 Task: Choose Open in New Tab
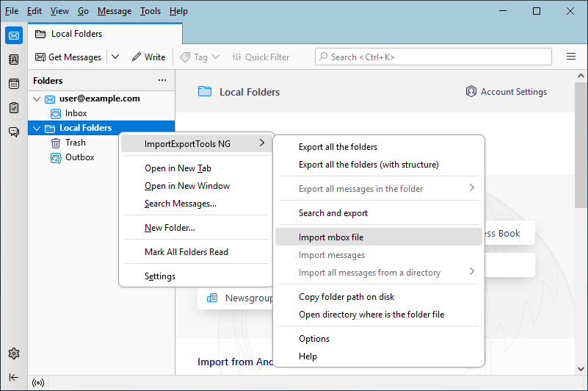(x=197, y=168)
